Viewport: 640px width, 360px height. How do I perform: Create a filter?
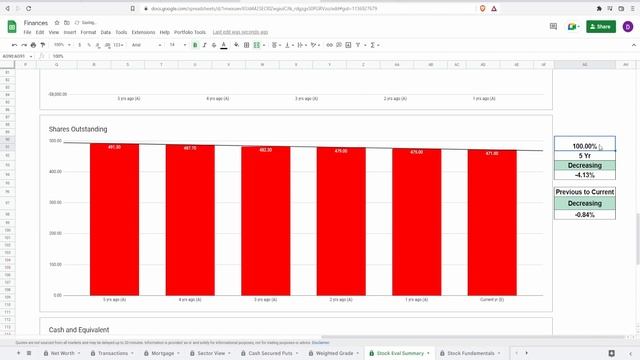[358, 45]
